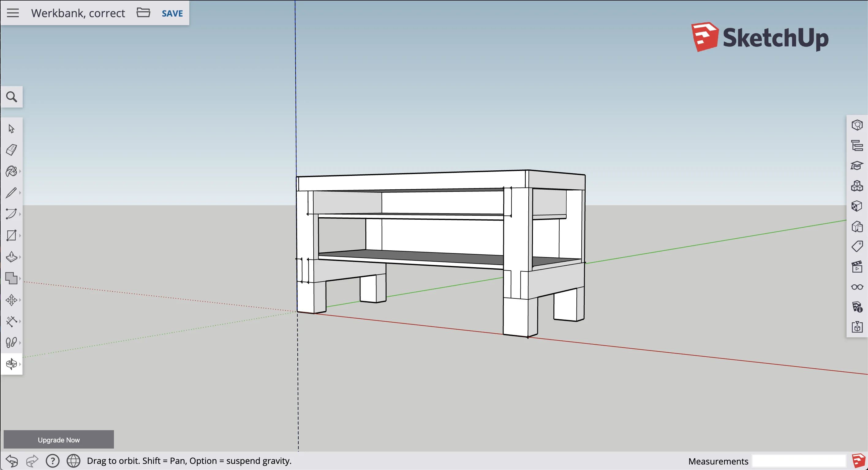
Task: Expand the Rectangle tool flyout arrow
Action: [x=20, y=235]
